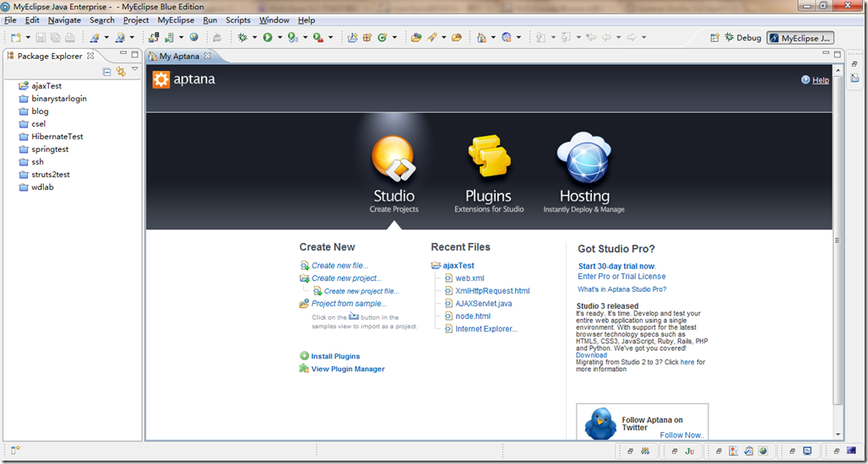Click the Save toolbar icon
The width and height of the screenshot is (868, 464).
click(41, 38)
